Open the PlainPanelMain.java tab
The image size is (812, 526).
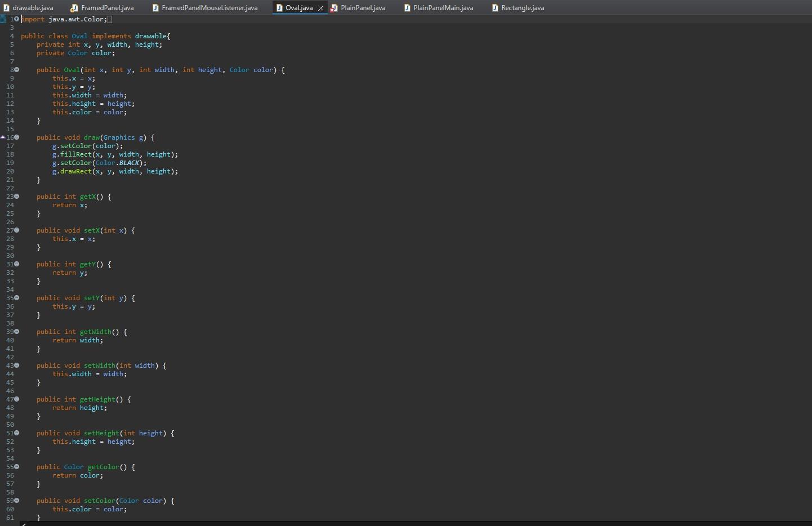click(439, 8)
